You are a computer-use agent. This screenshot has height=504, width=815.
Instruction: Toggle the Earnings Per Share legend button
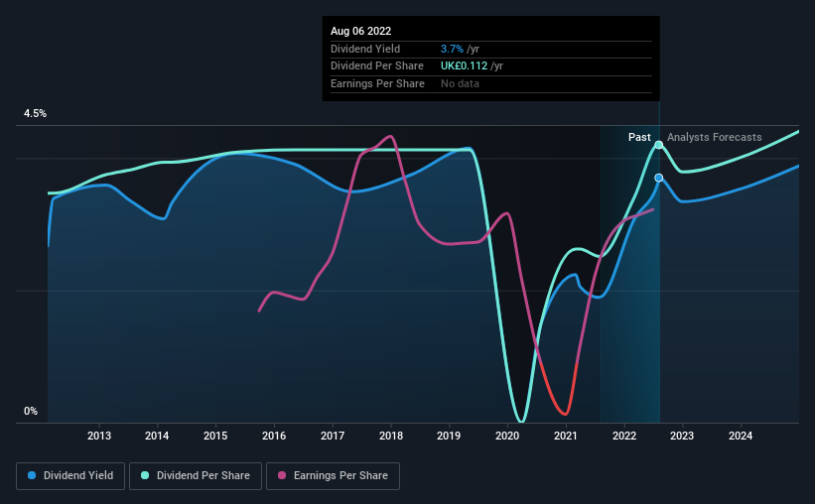click(x=333, y=476)
